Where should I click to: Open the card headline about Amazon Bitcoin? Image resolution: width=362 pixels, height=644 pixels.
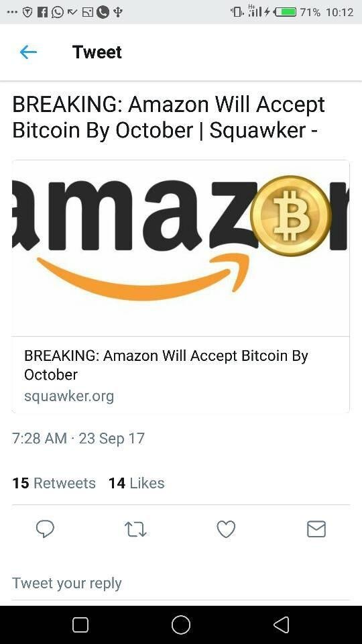coord(166,365)
